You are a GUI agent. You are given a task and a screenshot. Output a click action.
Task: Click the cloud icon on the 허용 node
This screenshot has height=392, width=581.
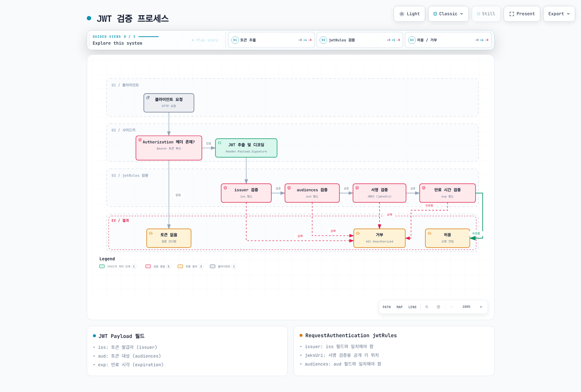(x=429, y=233)
